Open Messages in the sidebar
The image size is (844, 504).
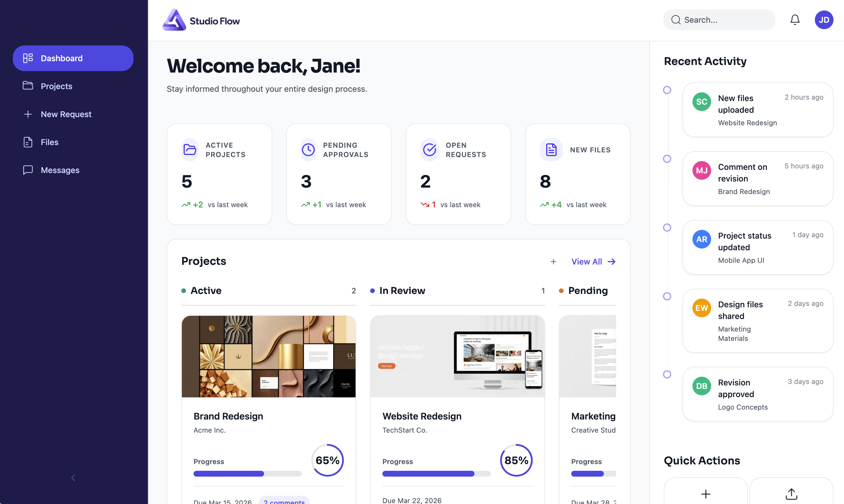tap(73, 170)
